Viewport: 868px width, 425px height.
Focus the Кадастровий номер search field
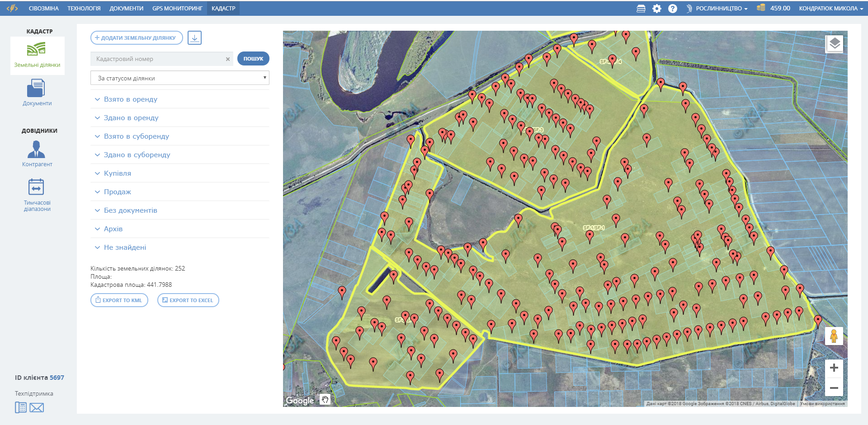pyautogui.click(x=158, y=59)
